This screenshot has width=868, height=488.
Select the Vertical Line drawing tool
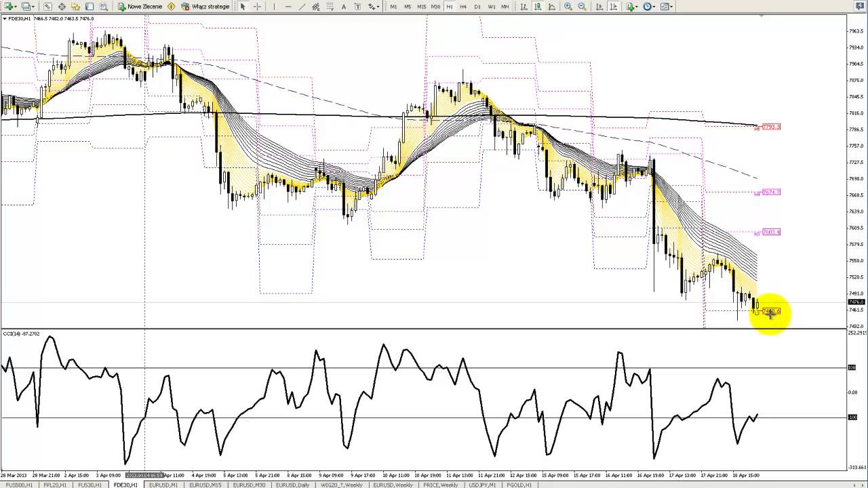coord(274,6)
